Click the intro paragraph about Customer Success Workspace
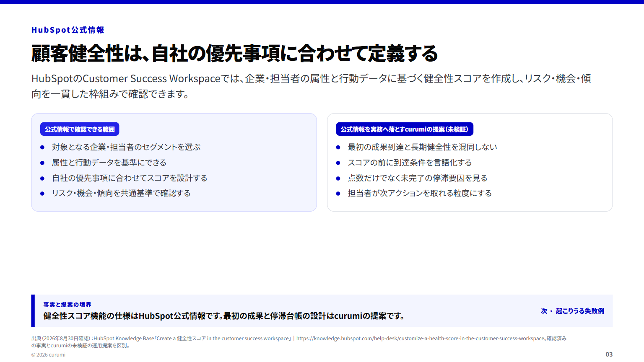 pyautogui.click(x=312, y=86)
